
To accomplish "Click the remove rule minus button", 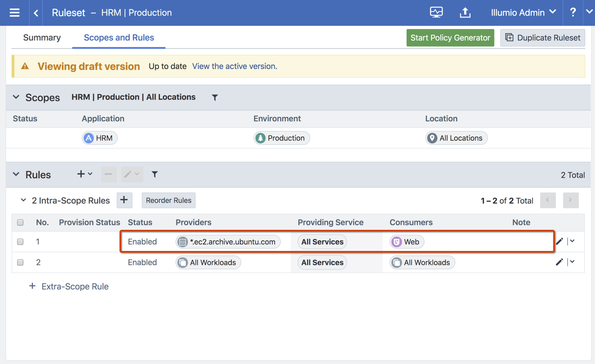I will [x=108, y=174].
